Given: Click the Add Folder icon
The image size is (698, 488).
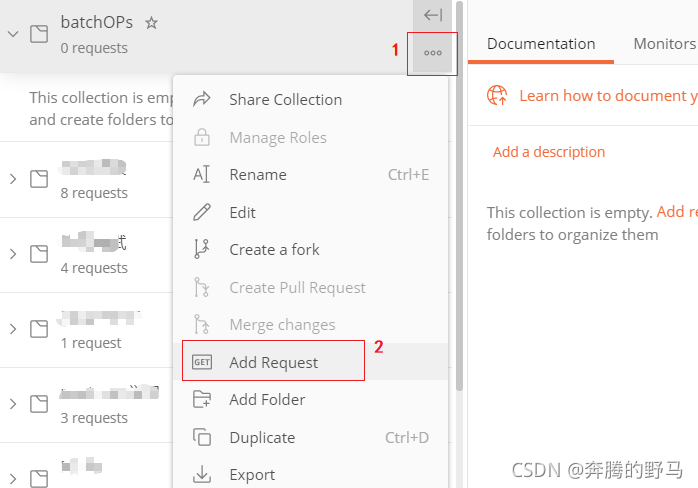Looking at the screenshot, I should 202,399.
